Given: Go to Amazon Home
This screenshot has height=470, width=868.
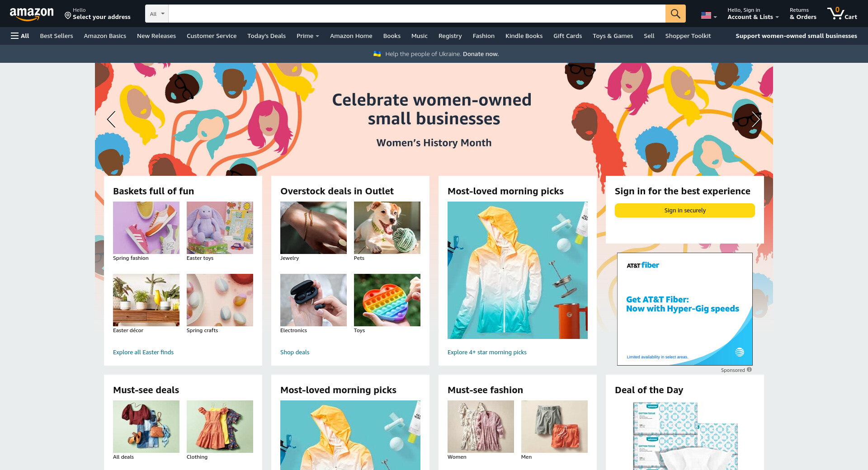Looking at the screenshot, I should (351, 36).
